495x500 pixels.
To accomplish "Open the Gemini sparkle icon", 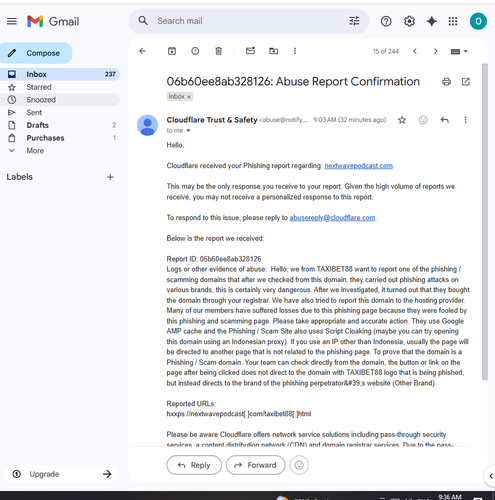I will click(x=432, y=21).
